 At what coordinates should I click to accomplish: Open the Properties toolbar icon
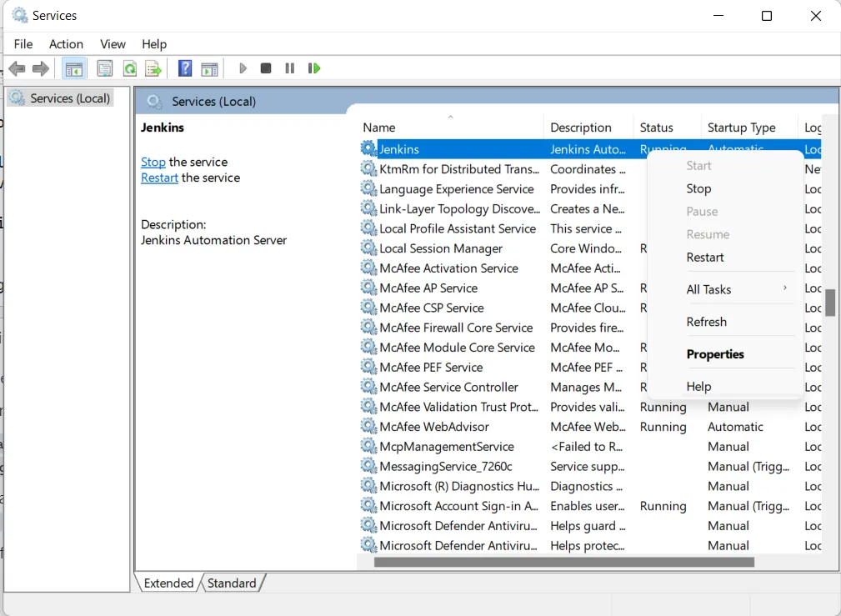(x=105, y=68)
